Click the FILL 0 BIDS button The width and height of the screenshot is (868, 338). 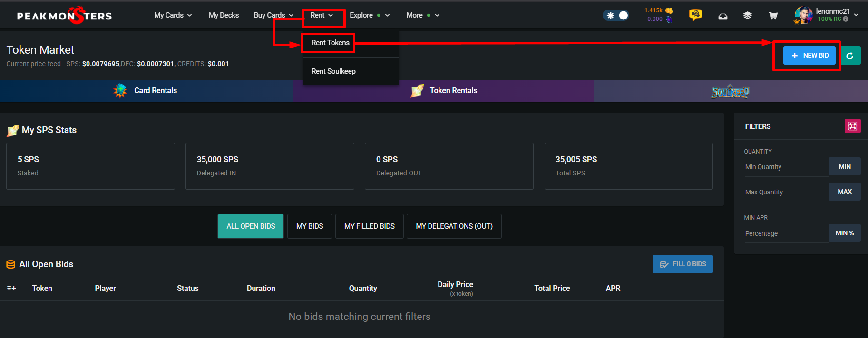point(683,264)
